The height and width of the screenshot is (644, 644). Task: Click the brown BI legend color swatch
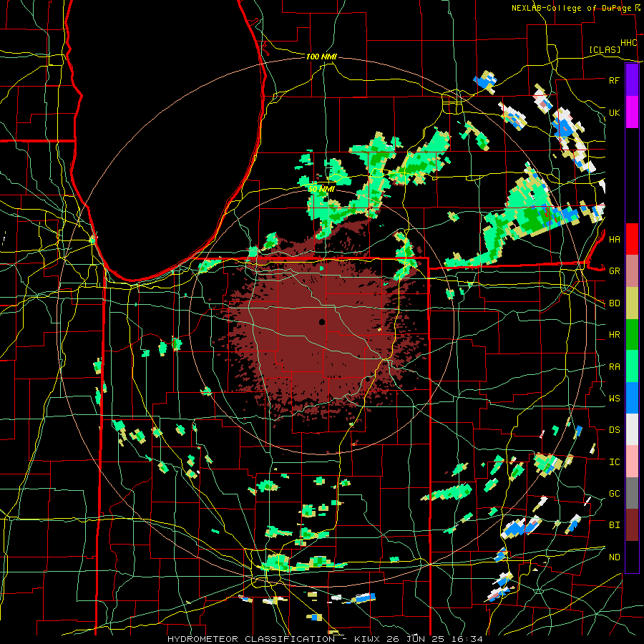632,525
